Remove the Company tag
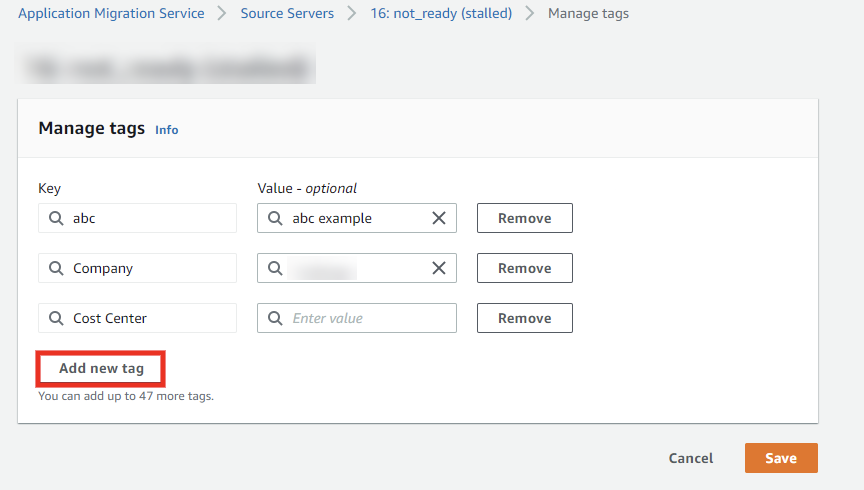 point(524,268)
